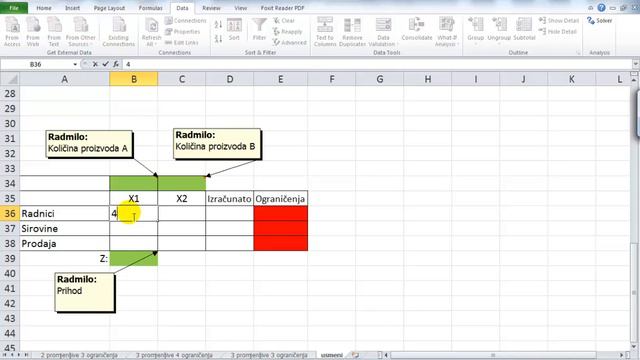
Task: Open Foxit Reader PDF tab
Action: click(x=282, y=8)
